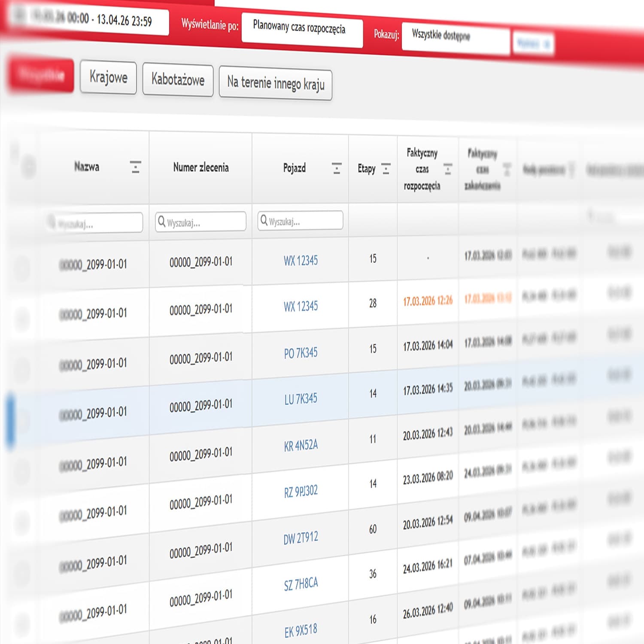Open the Faktyczny czas zakończenia filter icon

point(507,170)
